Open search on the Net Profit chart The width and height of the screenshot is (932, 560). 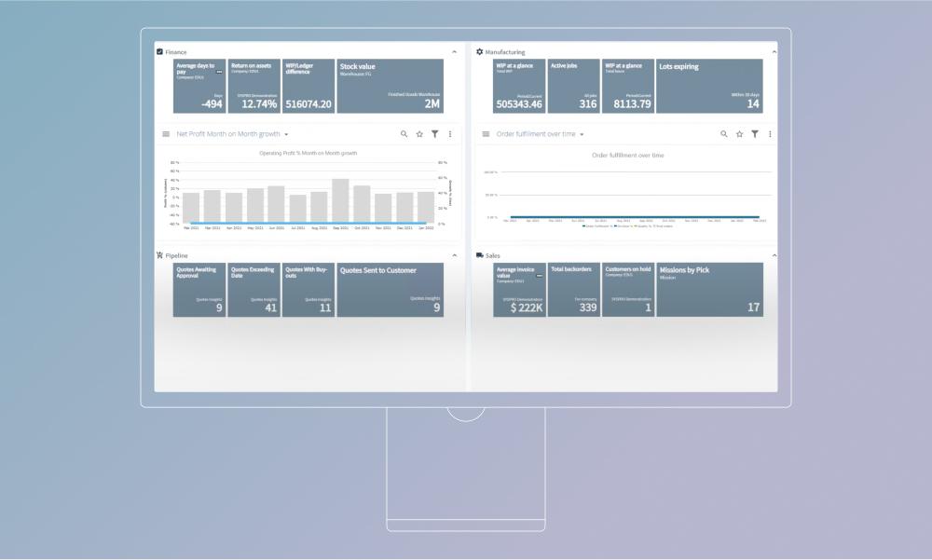point(404,134)
